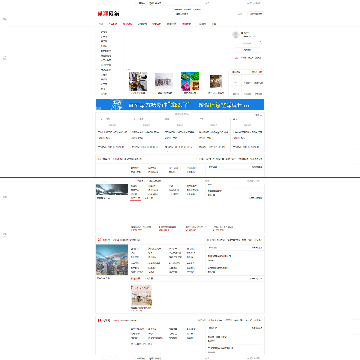Open the grey circular user avatar

[236, 34]
